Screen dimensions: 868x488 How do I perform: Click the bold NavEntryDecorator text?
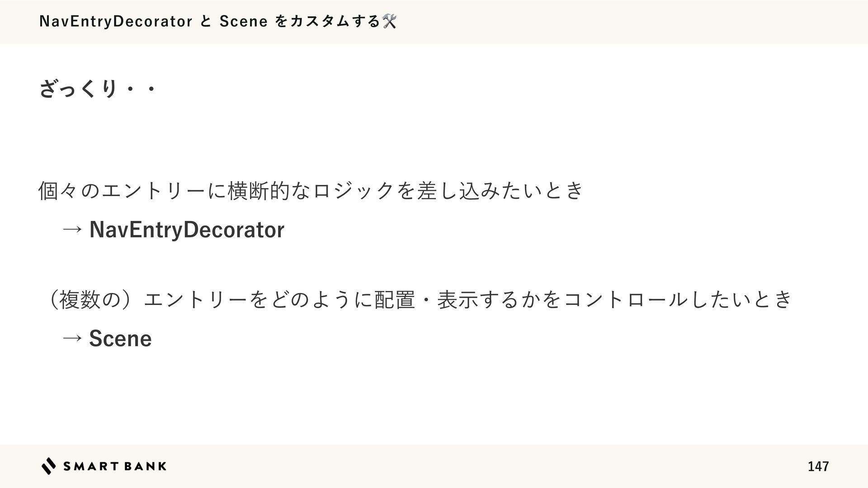click(x=187, y=230)
